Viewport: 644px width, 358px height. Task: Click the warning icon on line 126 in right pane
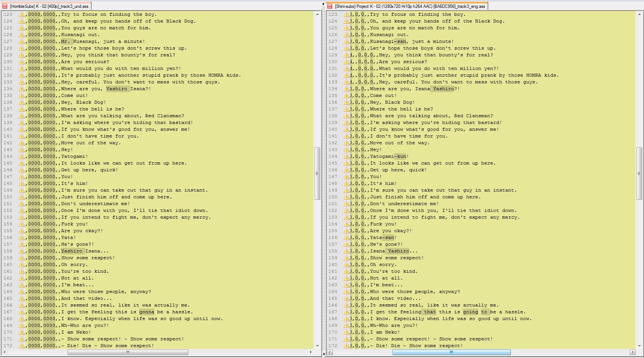(347, 35)
